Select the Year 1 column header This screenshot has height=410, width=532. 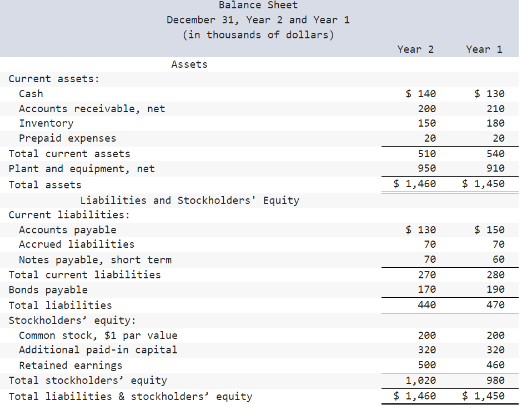[484, 49]
